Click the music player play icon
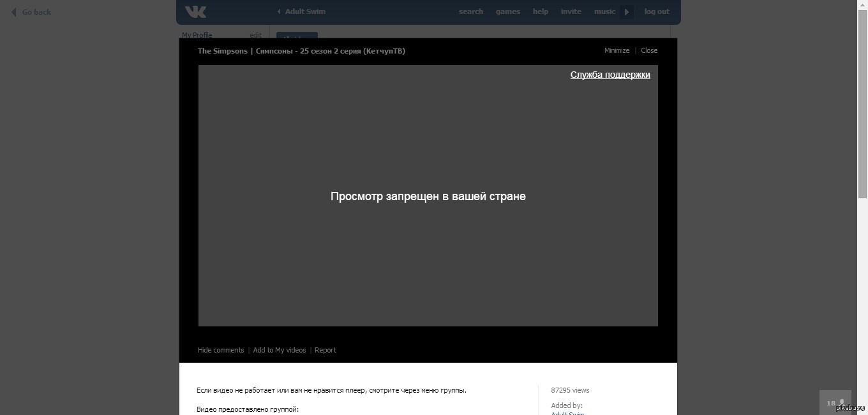The width and height of the screenshot is (868, 415). click(x=626, y=11)
